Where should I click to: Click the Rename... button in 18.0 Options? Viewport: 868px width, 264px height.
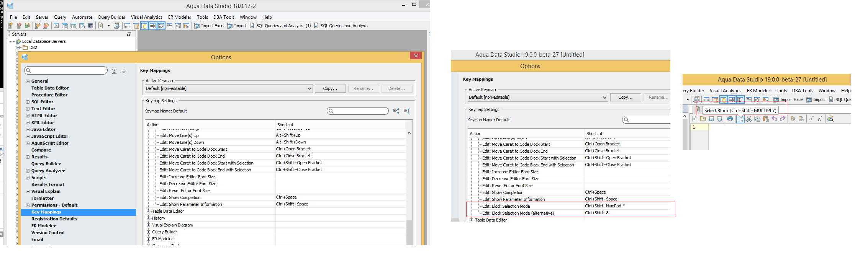click(x=363, y=88)
